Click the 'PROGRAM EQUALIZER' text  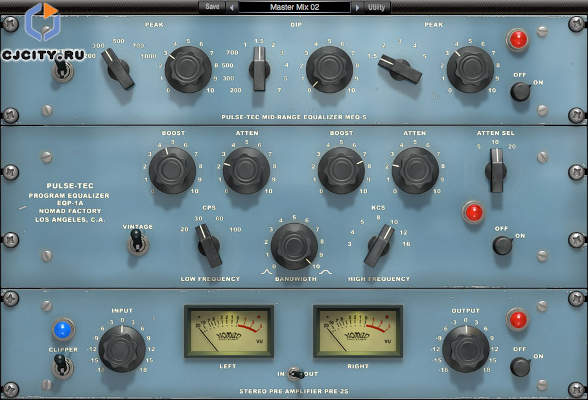point(69,195)
